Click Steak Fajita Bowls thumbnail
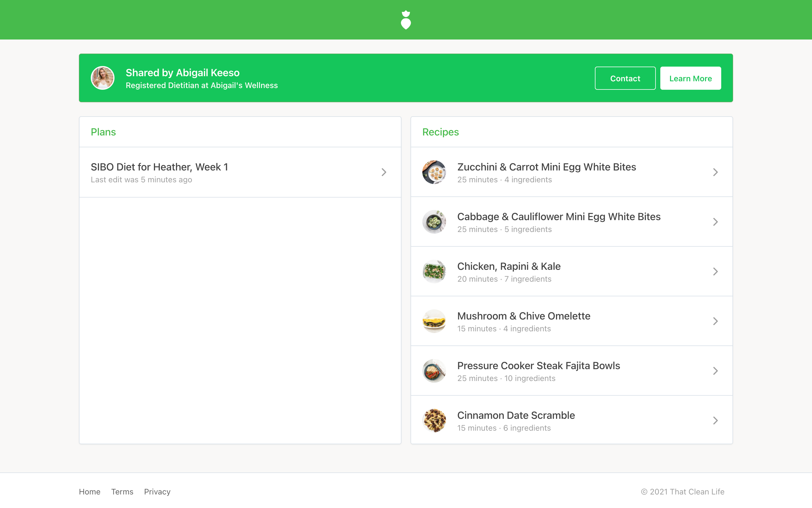The width and height of the screenshot is (812, 508). coord(434,371)
